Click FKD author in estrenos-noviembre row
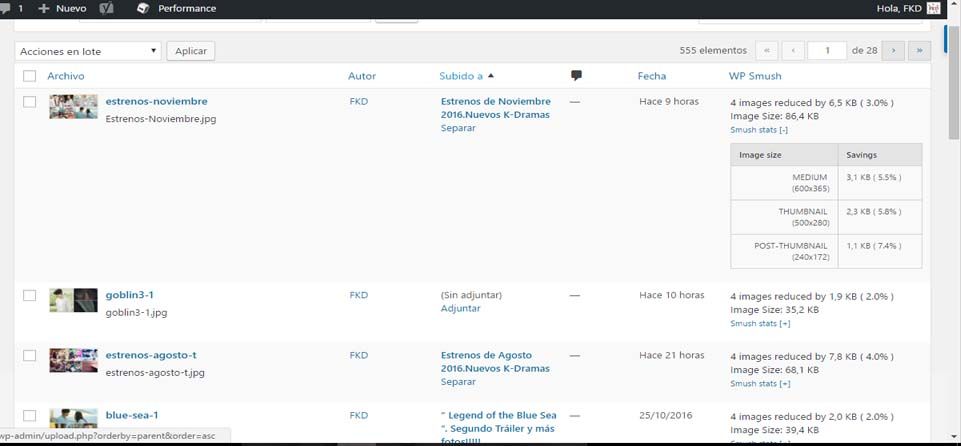Image resolution: width=961 pixels, height=446 pixels. point(359,102)
